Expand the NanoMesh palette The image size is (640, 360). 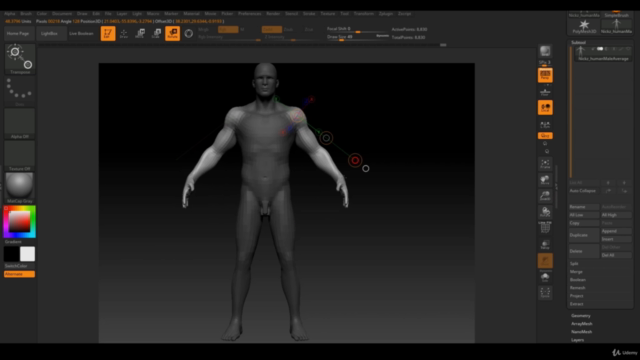pyautogui.click(x=582, y=332)
